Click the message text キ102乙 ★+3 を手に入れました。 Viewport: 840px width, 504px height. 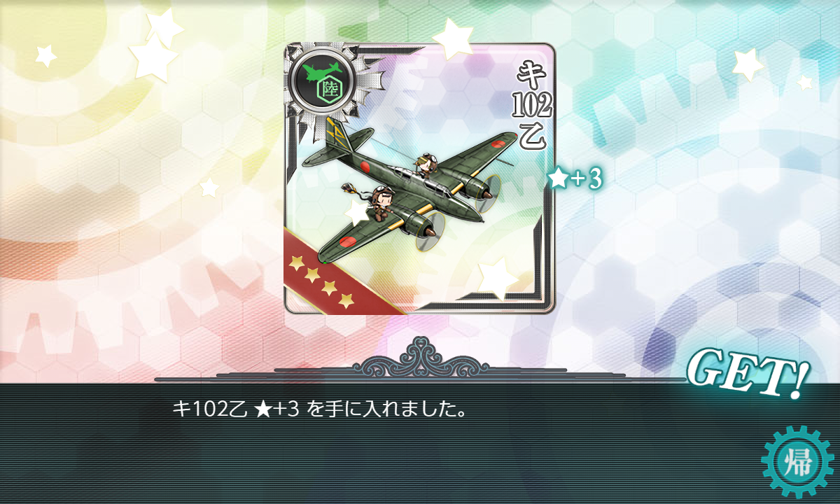[320, 409]
